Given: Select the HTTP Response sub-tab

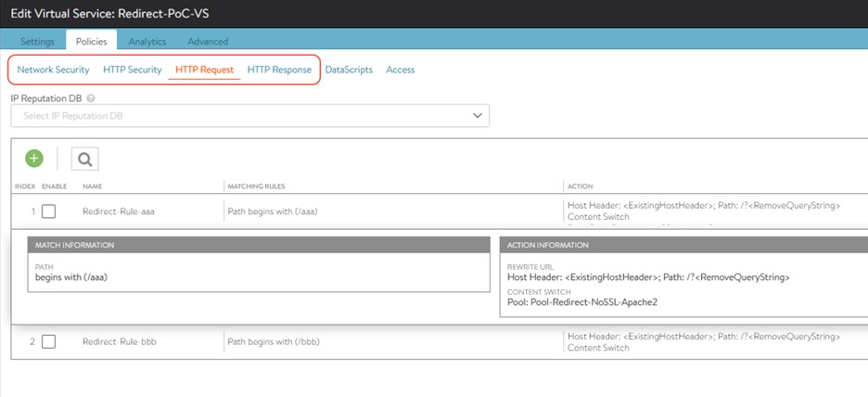Looking at the screenshot, I should 279,70.
